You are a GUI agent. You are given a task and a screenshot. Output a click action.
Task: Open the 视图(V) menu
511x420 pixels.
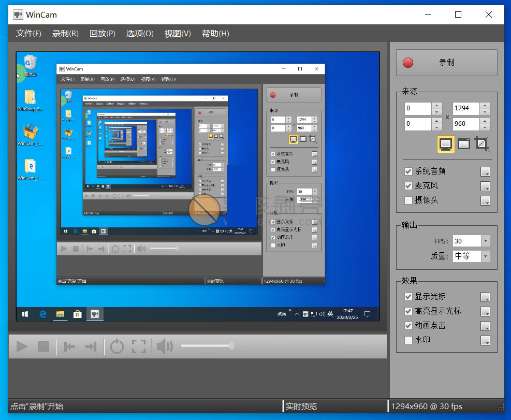click(177, 33)
